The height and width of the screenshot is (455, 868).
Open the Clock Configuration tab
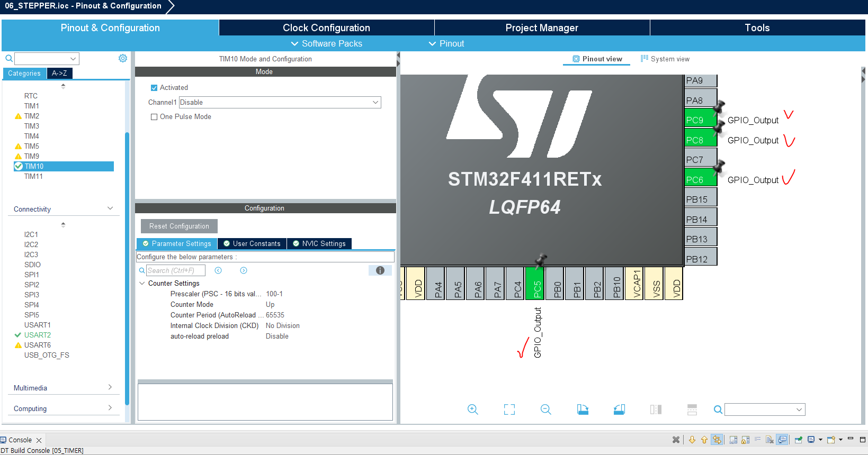326,28
